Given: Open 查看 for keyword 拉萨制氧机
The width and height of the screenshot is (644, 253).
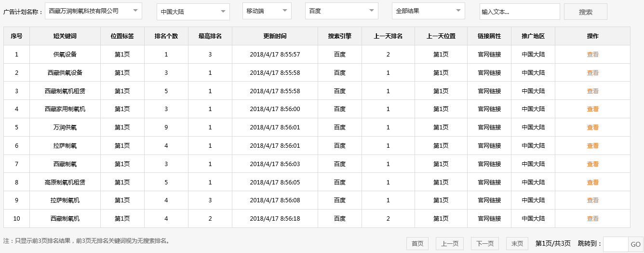Looking at the screenshot, I should click(x=592, y=200).
